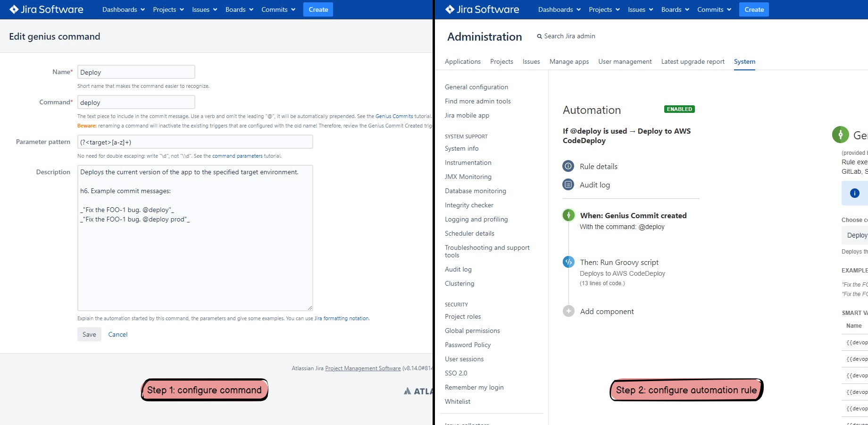Open Dashboards dropdown in left window
The image size is (868, 425).
point(124,9)
